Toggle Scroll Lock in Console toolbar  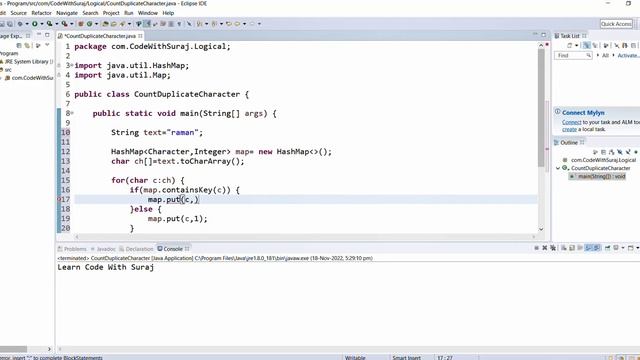[572, 248]
